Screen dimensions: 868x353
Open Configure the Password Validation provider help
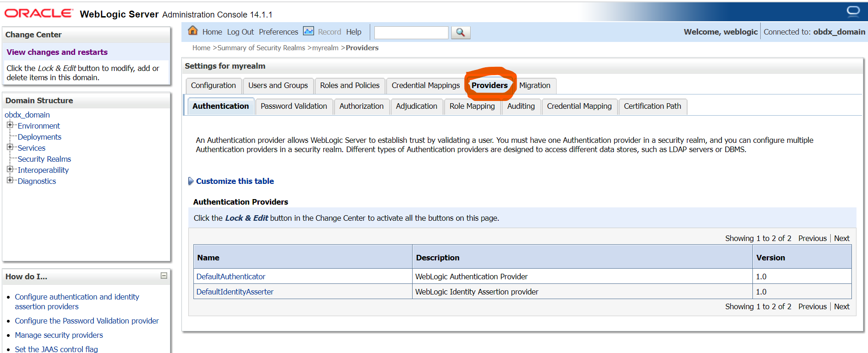click(87, 321)
